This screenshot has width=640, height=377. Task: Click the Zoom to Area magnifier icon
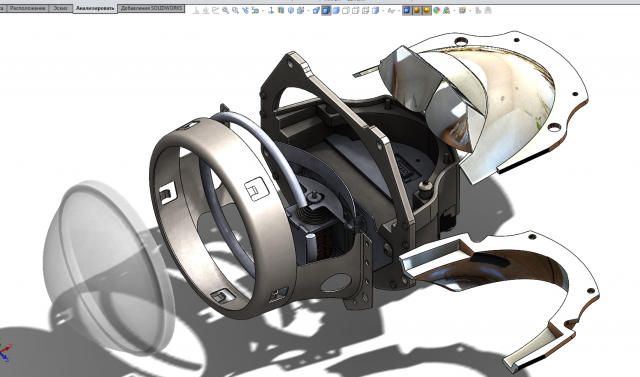tap(236, 11)
